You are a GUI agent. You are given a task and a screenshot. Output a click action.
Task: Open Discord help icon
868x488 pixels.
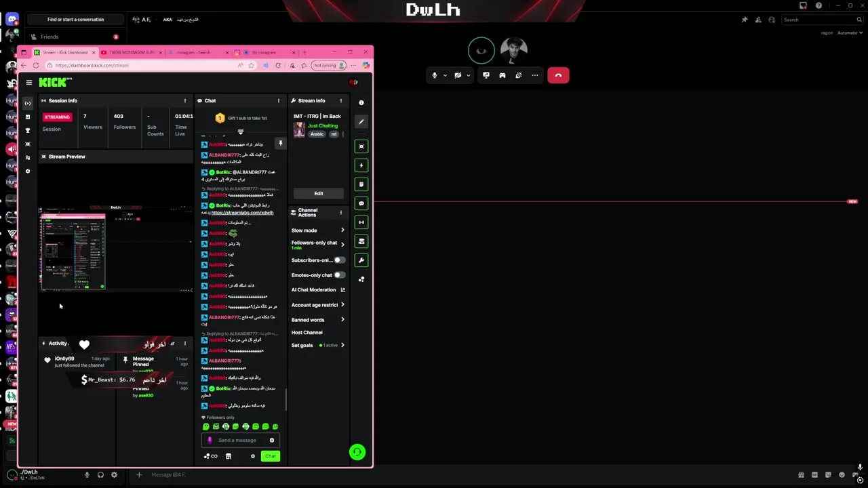point(818,5)
